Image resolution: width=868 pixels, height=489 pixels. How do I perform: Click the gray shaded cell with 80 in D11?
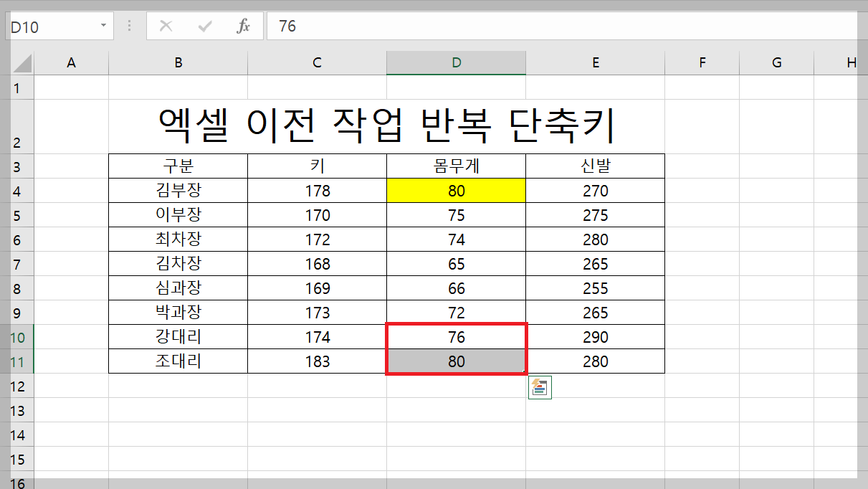coord(456,361)
